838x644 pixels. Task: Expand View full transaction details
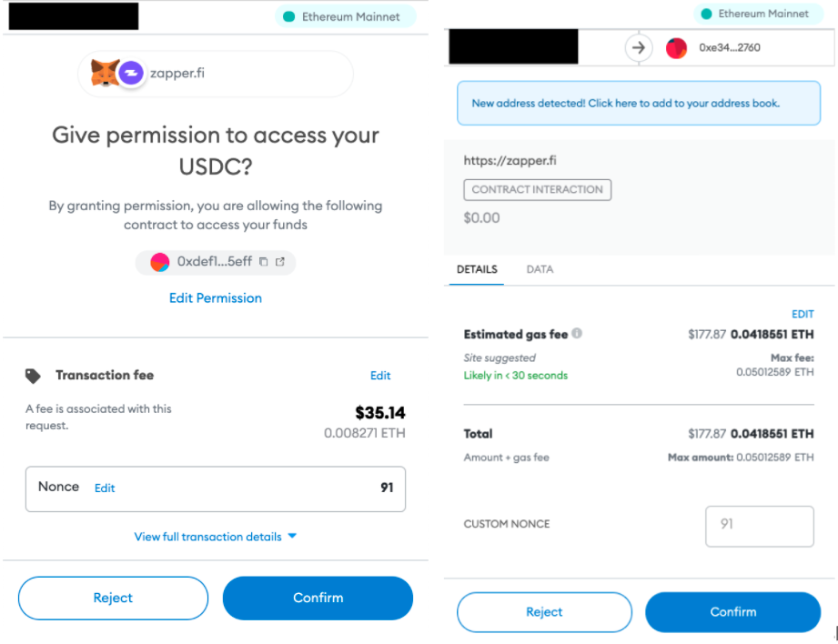216,537
